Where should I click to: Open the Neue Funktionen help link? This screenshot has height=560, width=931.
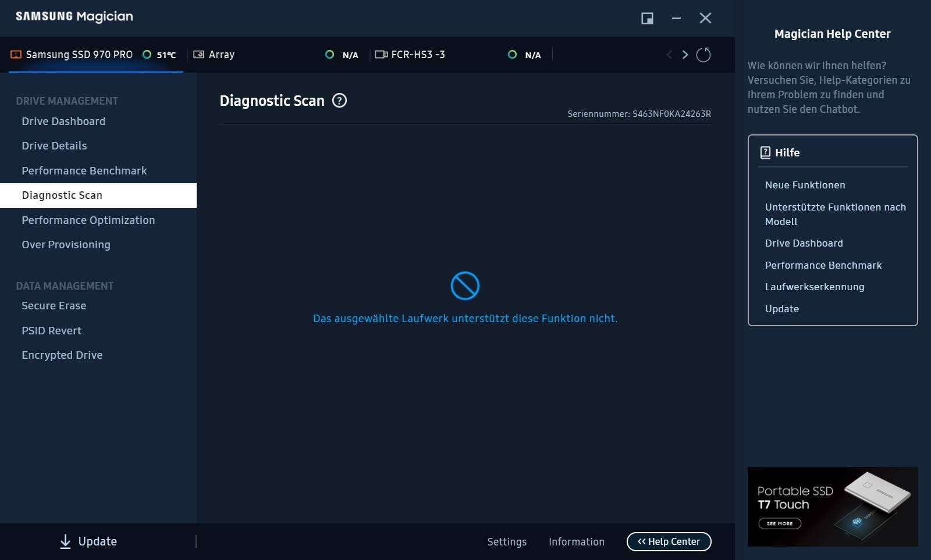click(x=805, y=185)
